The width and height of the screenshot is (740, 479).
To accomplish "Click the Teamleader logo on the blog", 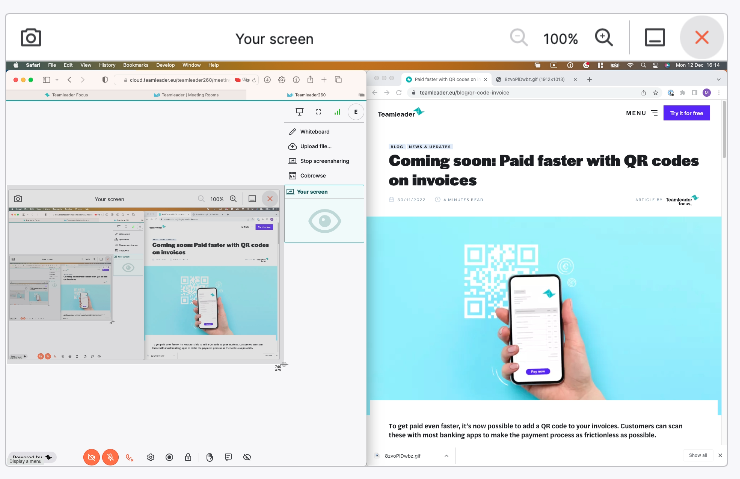I will (x=401, y=113).
